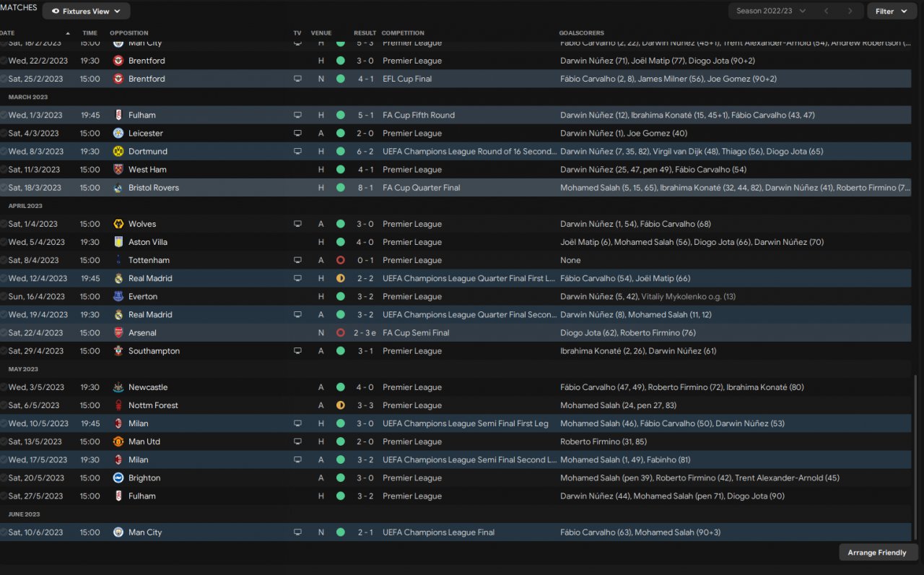Select the 2 - 3 e result against Arsenal
Image resolution: width=924 pixels, height=575 pixels.
click(366, 333)
